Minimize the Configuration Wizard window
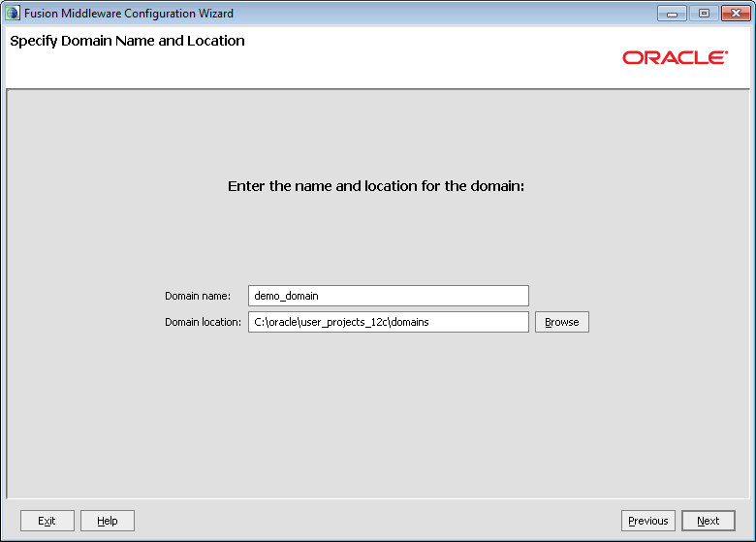This screenshot has height=542, width=756. pos(672,14)
